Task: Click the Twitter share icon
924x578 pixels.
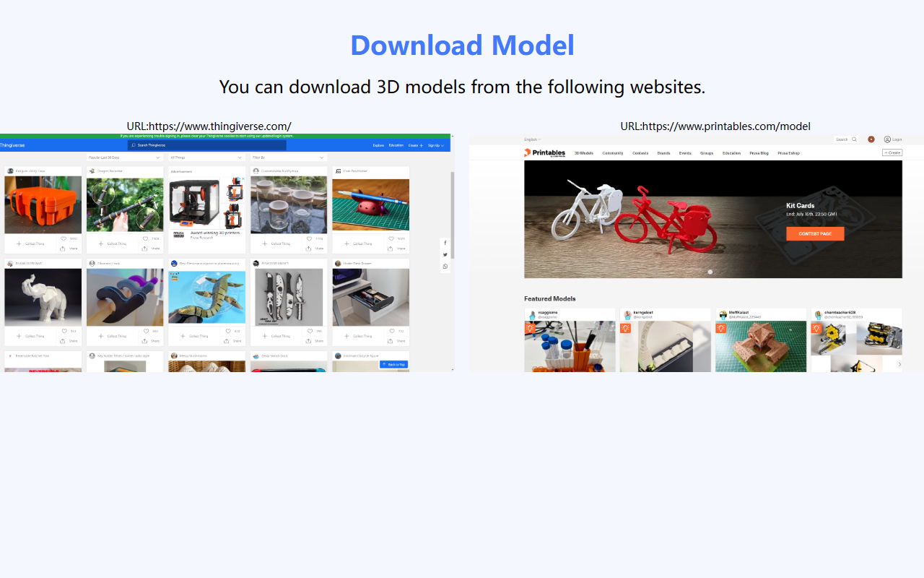Action: click(x=445, y=254)
